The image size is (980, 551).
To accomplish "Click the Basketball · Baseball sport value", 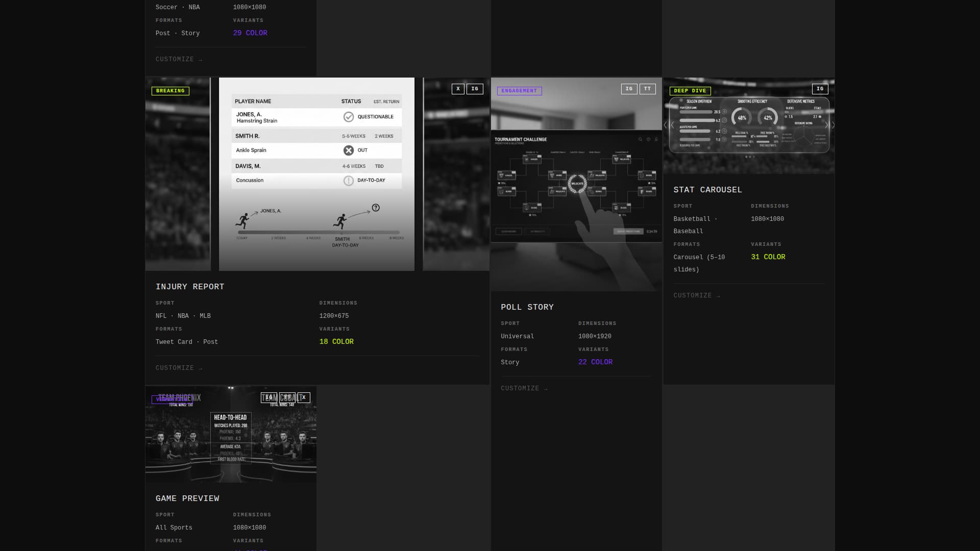I will point(695,225).
